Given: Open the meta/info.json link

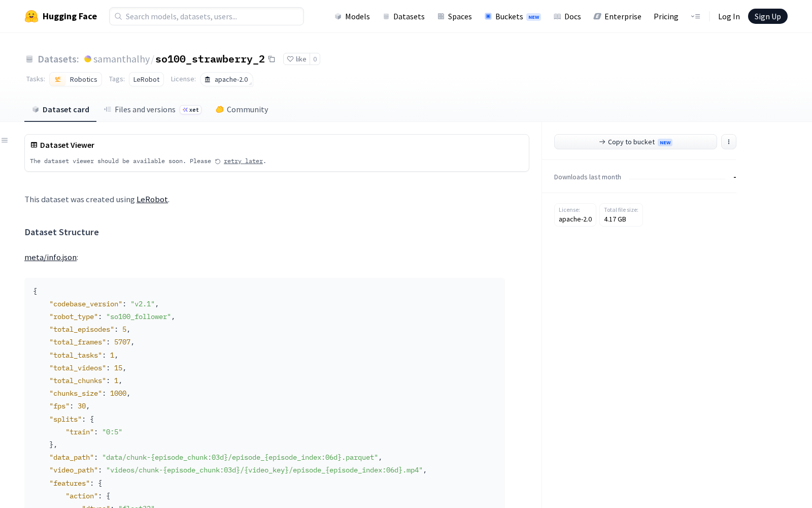Looking at the screenshot, I should (51, 257).
